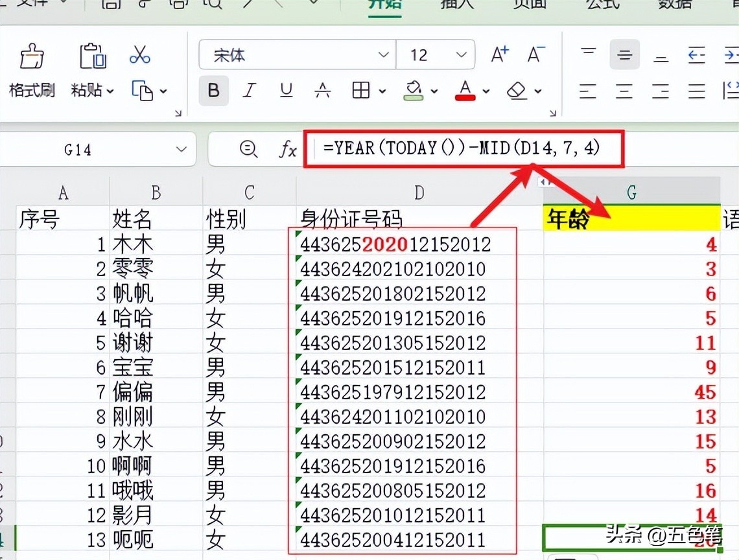
Task: Open the borders dropdown arrow
Action: pos(382,91)
